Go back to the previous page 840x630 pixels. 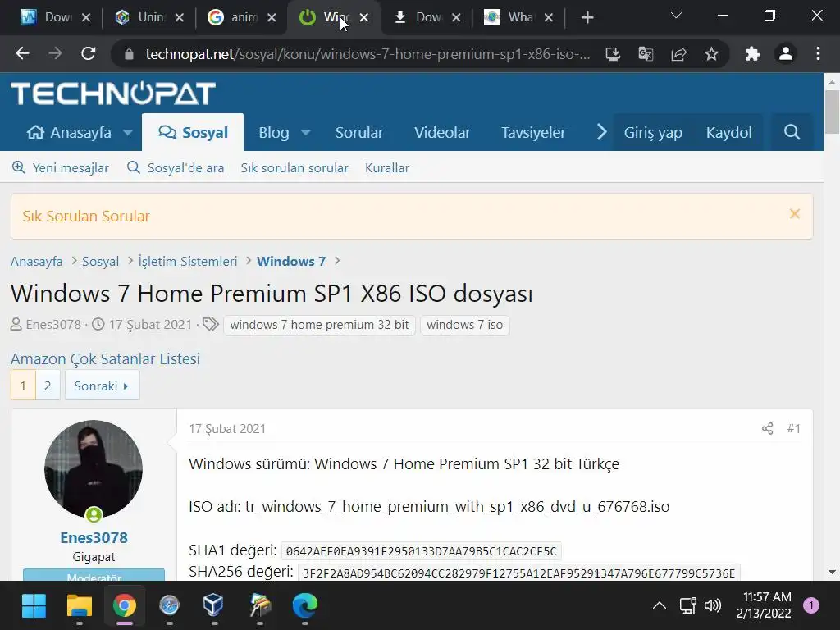[22, 53]
